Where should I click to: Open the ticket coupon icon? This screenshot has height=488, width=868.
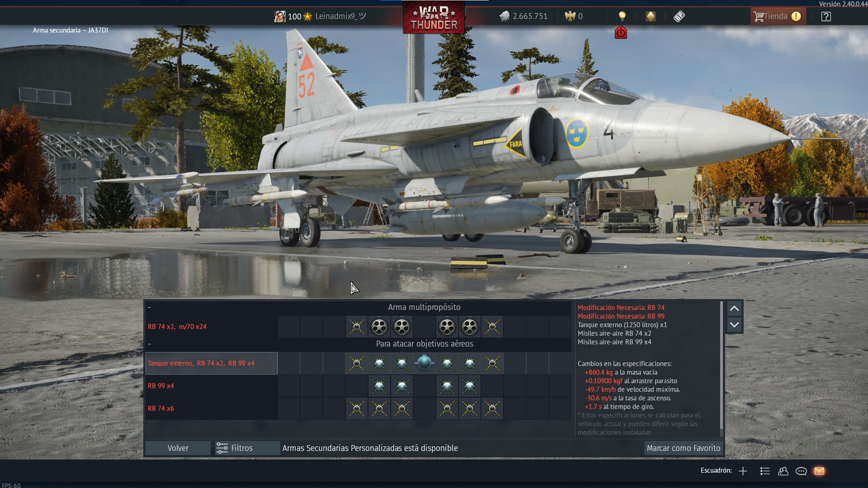[679, 16]
